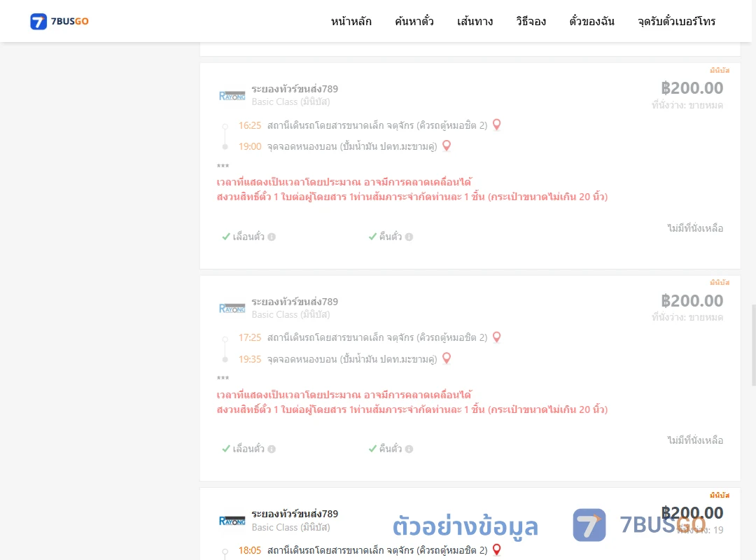Click Basic Class (มินิบัส) in 16:25 card
Screen dimensions: 756x560
pos(290,101)
